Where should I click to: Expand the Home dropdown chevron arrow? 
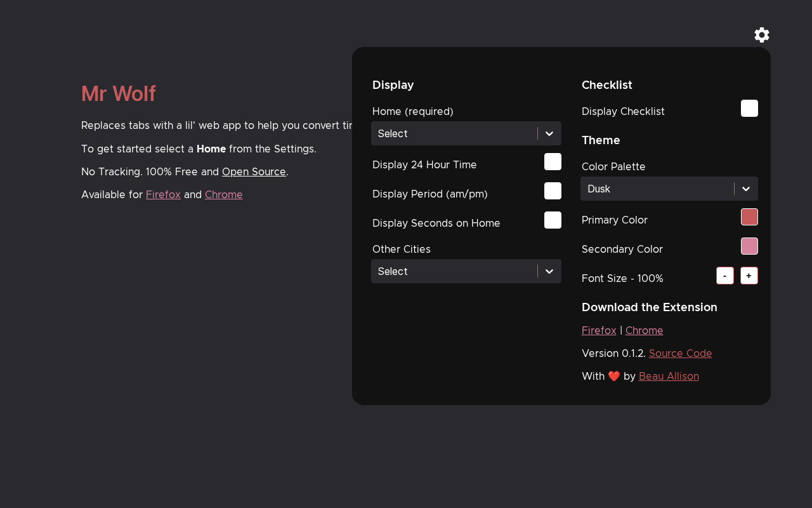click(x=549, y=133)
